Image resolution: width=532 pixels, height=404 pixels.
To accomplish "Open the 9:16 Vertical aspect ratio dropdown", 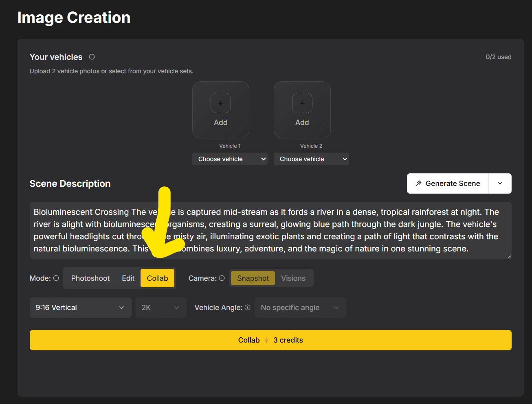I will tap(80, 308).
